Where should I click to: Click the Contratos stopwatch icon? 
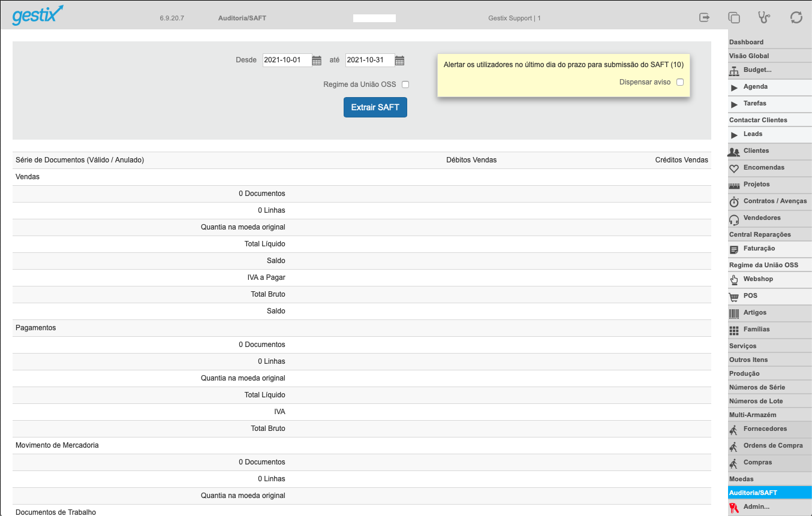point(734,202)
